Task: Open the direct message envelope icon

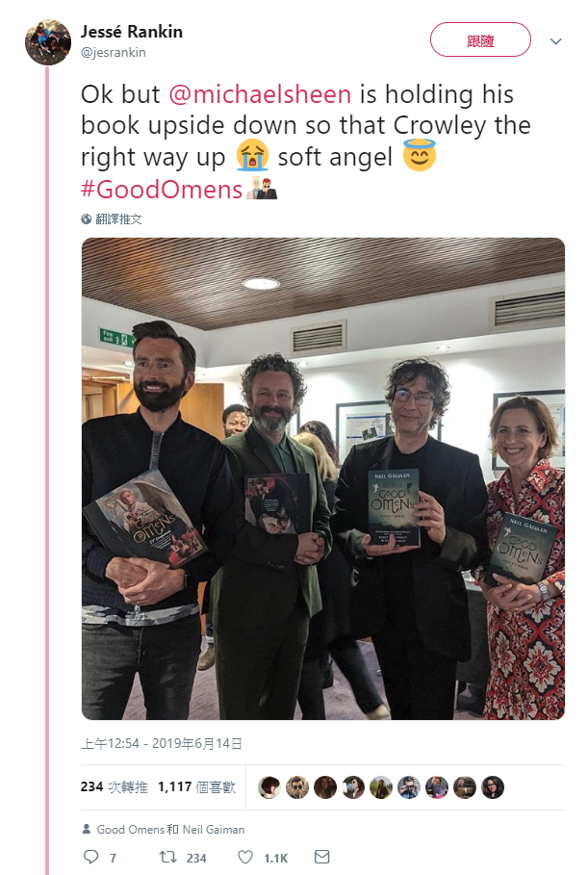Action: click(x=321, y=857)
